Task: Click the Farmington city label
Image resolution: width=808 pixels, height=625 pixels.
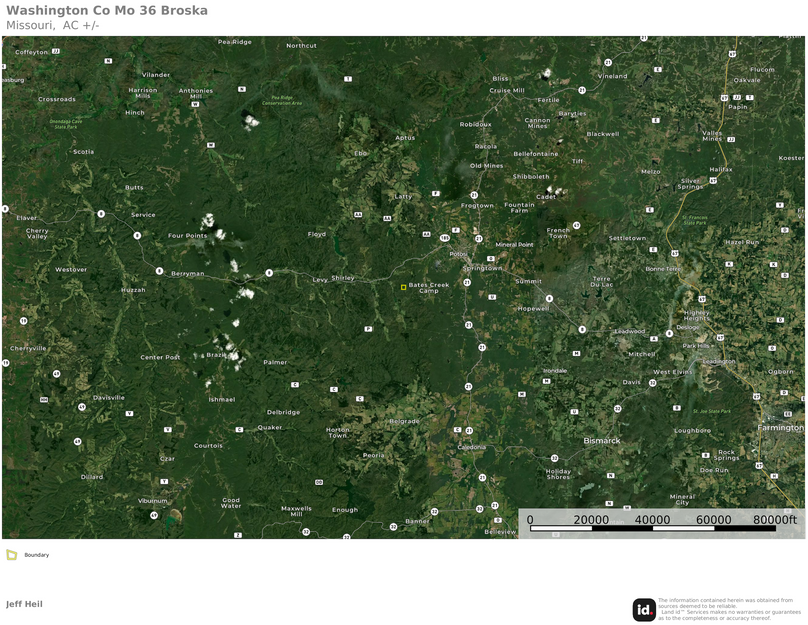Action: (780, 428)
